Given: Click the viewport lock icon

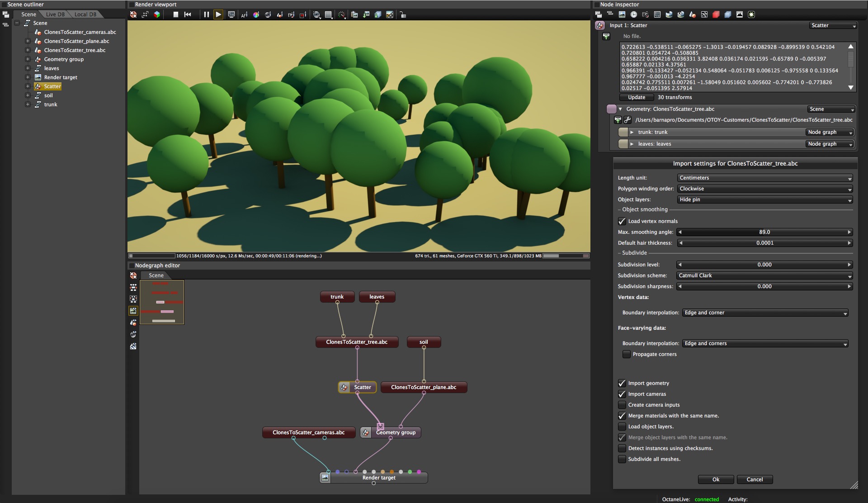Looking at the screenshot, I should point(402,14).
